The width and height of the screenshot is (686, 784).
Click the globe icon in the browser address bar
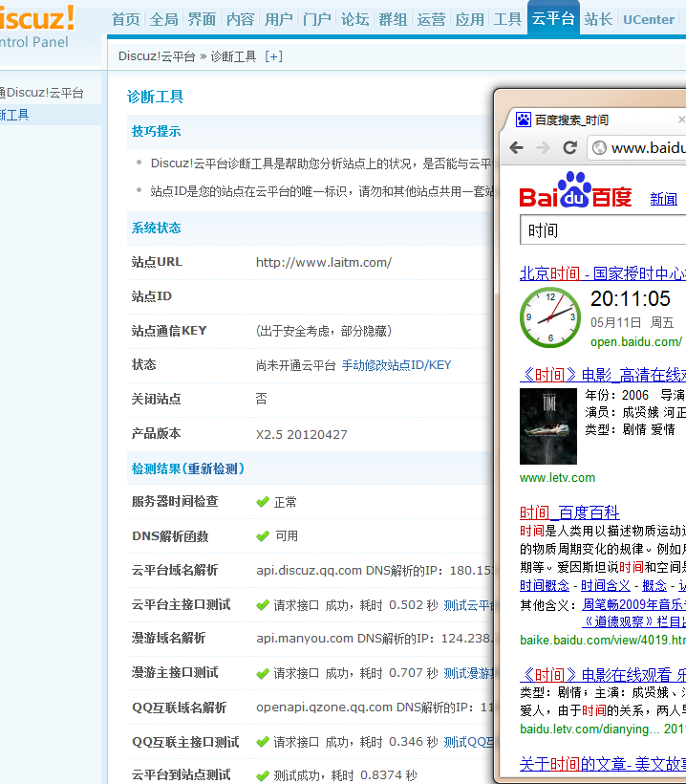[599, 148]
